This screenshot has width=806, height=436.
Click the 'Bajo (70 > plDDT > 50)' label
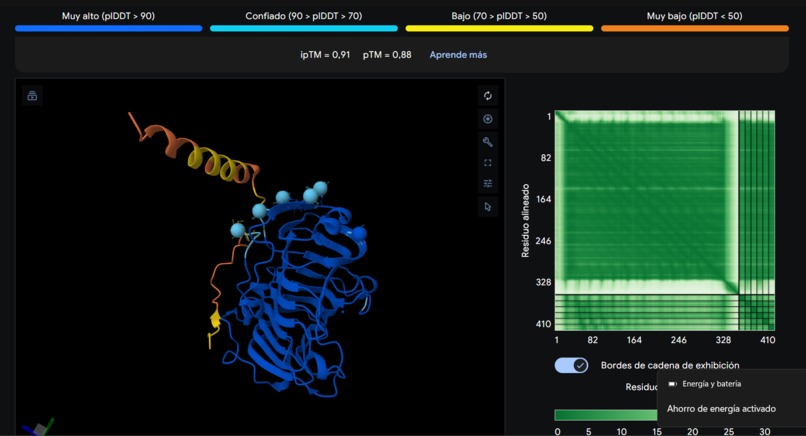click(x=499, y=16)
